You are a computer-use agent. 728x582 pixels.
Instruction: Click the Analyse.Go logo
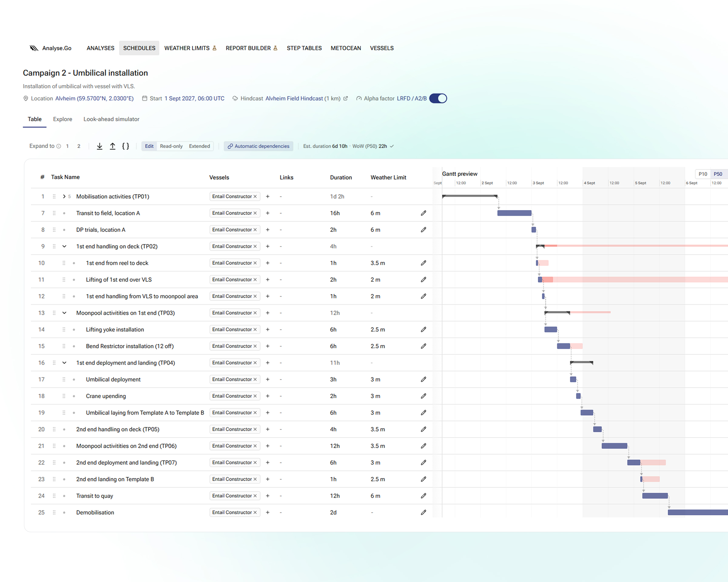pyautogui.click(x=51, y=48)
